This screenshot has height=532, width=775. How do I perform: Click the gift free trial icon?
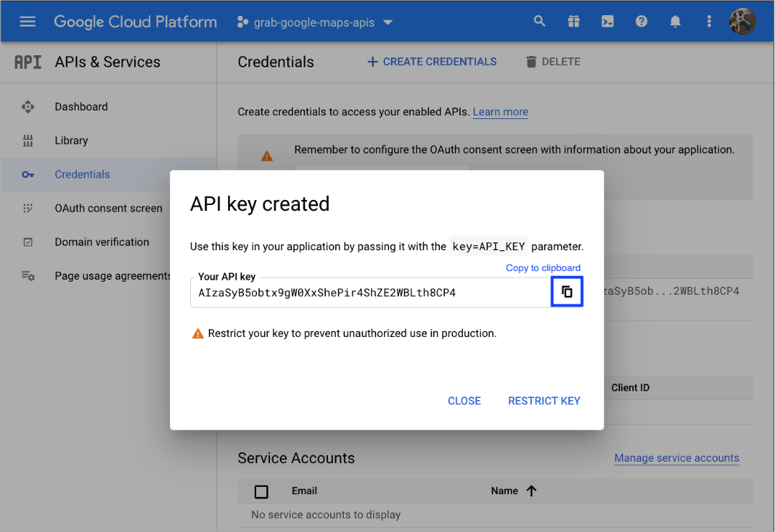point(573,22)
